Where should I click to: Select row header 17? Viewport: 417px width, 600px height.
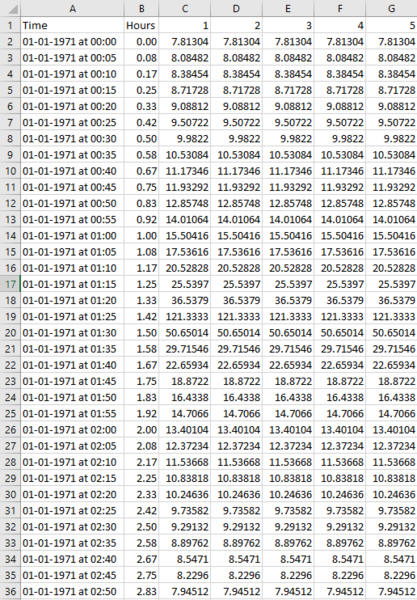tap(10, 284)
